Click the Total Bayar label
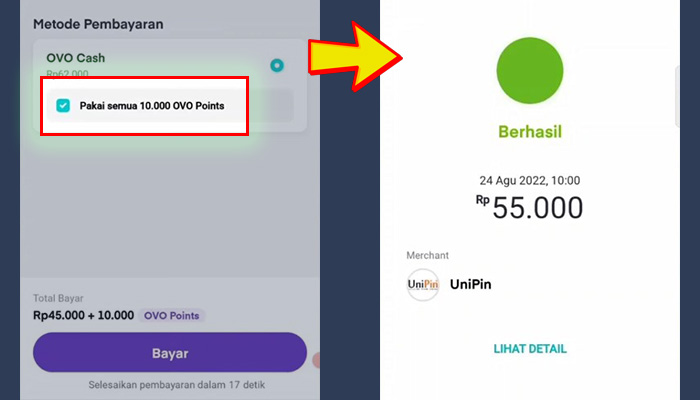 (58, 298)
